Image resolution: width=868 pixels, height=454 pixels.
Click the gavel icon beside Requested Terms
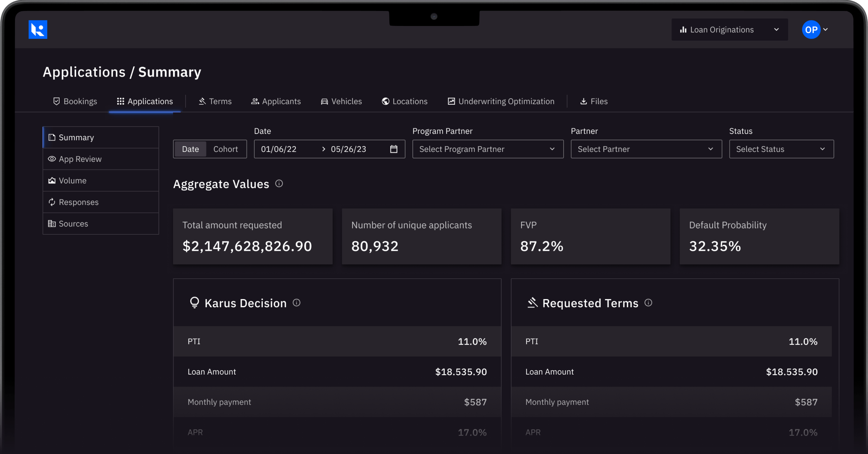[x=532, y=303]
